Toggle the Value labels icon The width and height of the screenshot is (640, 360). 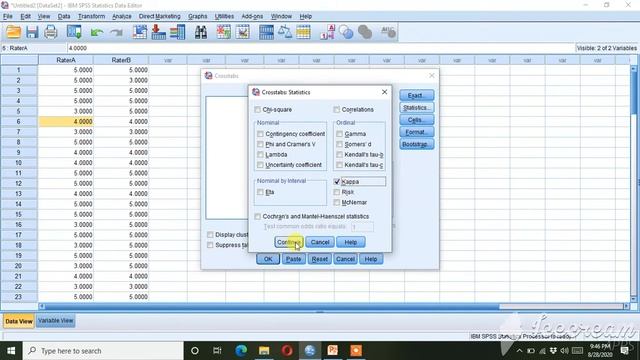tap(328, 32)
